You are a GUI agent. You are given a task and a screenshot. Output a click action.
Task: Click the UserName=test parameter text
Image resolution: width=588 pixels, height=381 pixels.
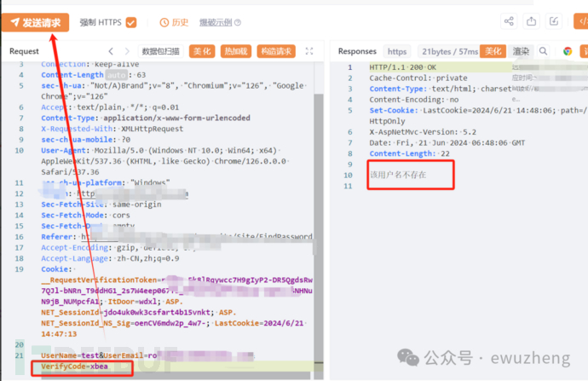69,355
